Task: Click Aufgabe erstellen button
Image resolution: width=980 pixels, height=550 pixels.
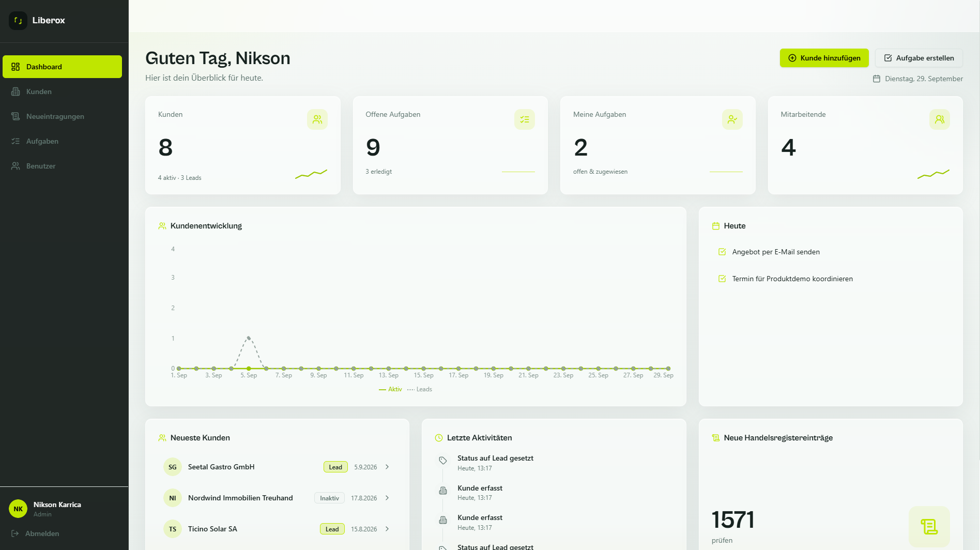Action: [x=918, y=58]
